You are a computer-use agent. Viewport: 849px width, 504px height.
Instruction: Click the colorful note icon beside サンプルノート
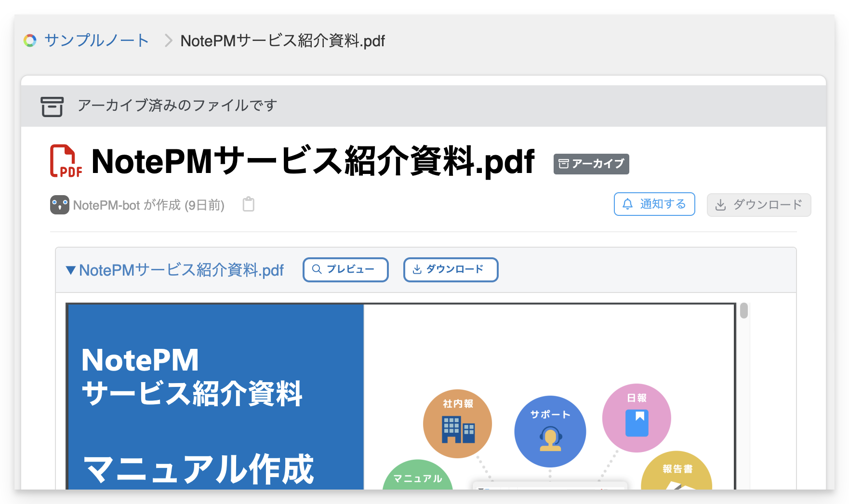pyautogui.click(x=30, y=40)
